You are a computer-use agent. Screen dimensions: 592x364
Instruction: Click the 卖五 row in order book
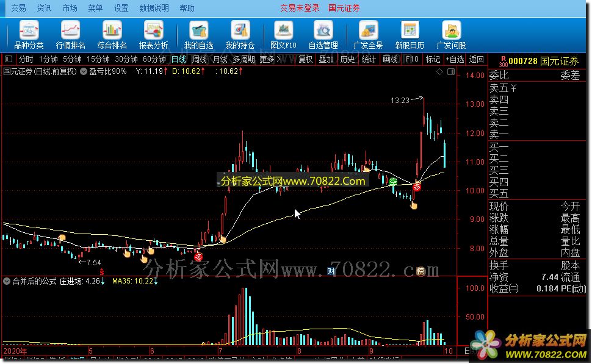(537, 88)
